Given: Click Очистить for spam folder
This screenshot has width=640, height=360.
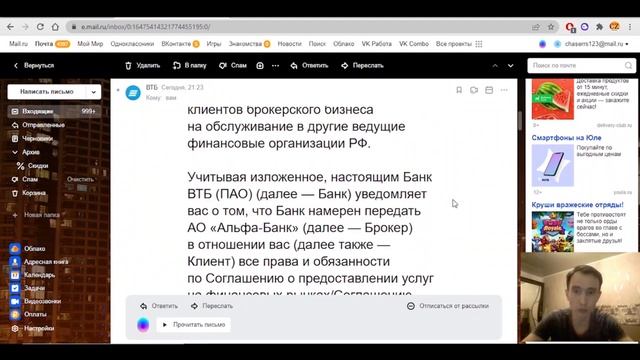Looking at the screenshot, I should tap(80, 179).
